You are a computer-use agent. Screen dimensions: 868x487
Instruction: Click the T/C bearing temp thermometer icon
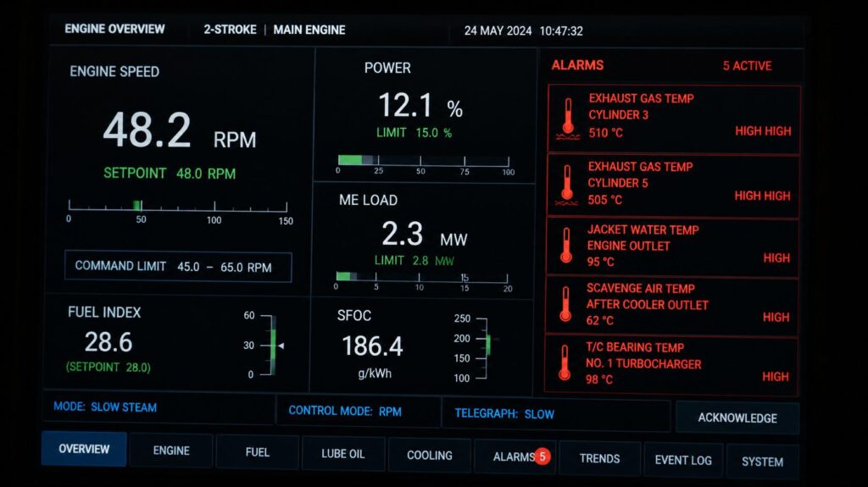pyautogui.click(x=564, y=362)
